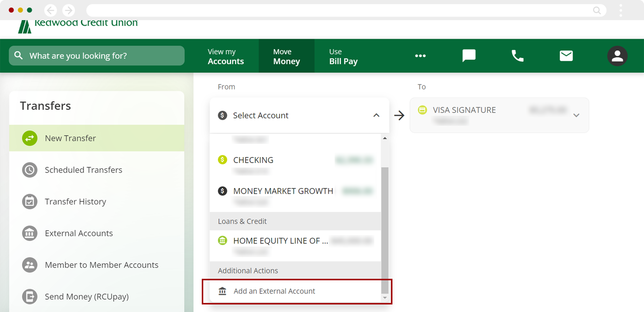Select New Transfer in sidebar

[97, 138]
